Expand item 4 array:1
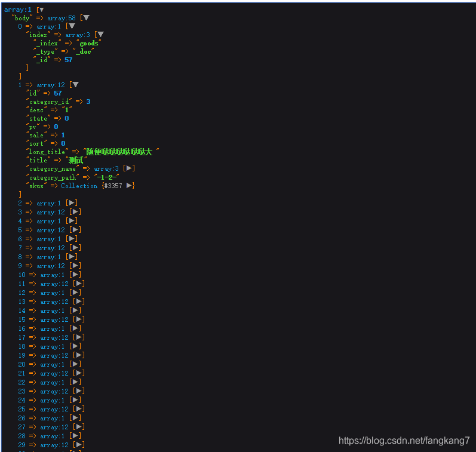 [72, 221]
